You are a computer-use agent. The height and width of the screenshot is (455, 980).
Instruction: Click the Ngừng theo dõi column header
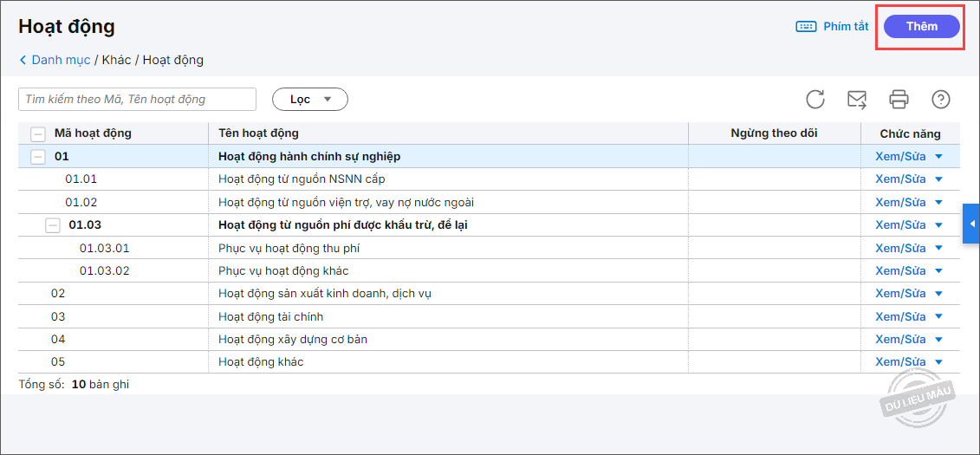point(774,133)
